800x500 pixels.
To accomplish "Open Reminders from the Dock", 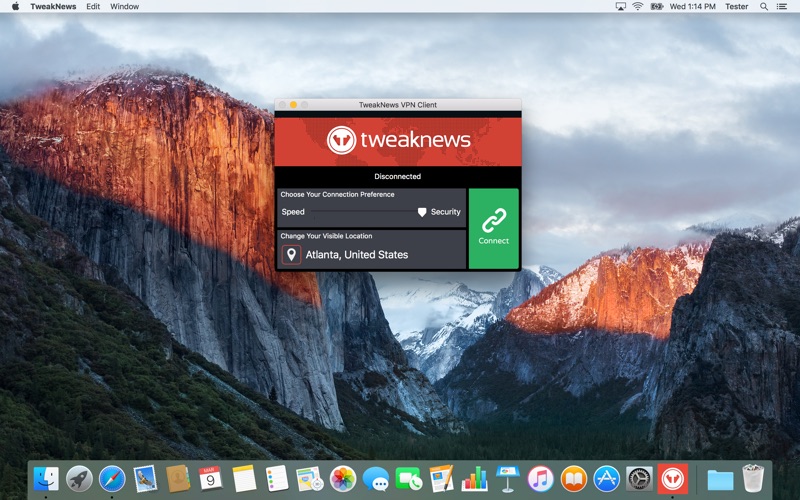I will click(277, 479).
